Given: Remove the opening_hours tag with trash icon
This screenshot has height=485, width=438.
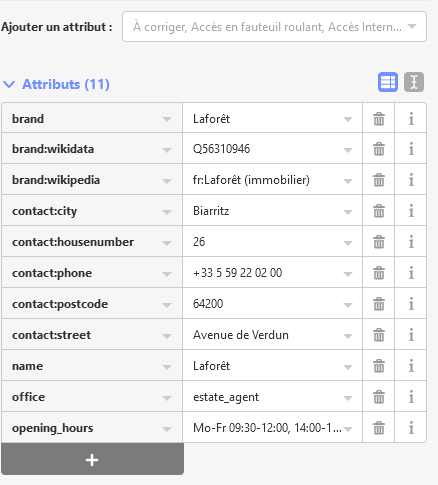Looking at the screenshot, I should (x=379, y=428).
